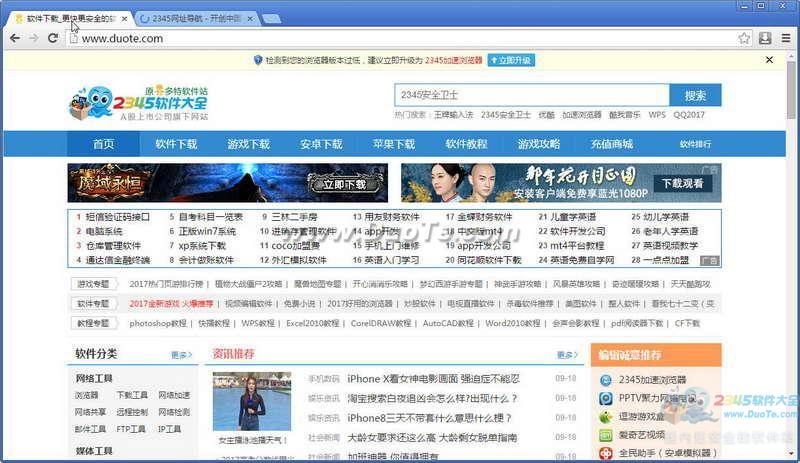This screenshot has width=800, height=463.
Task: Open the 软件下载 navigation menu item
Action: [176, 144]
